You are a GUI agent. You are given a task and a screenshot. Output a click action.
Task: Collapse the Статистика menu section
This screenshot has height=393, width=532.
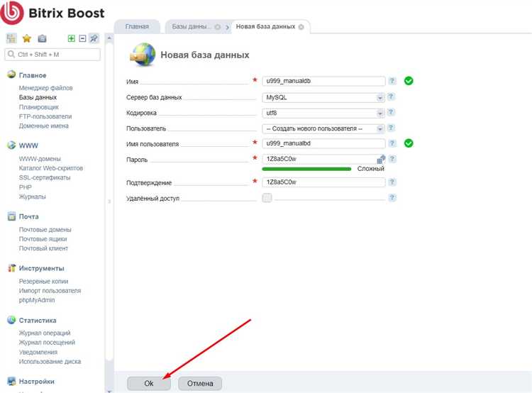[x=38, y=321]
